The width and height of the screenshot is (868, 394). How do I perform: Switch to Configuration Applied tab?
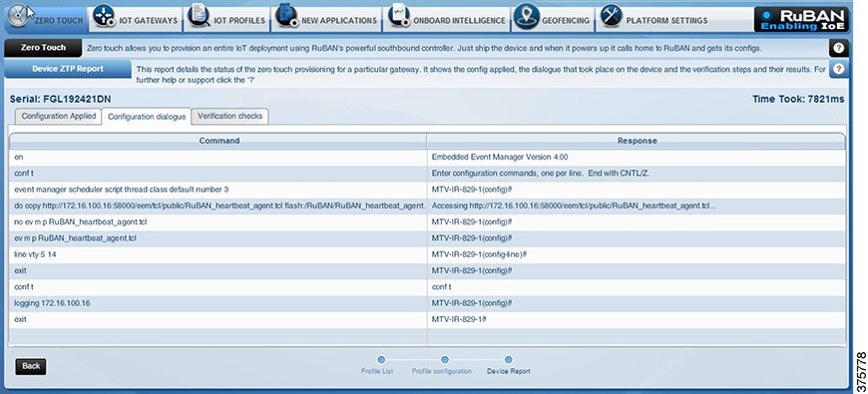tap(59, 117)
